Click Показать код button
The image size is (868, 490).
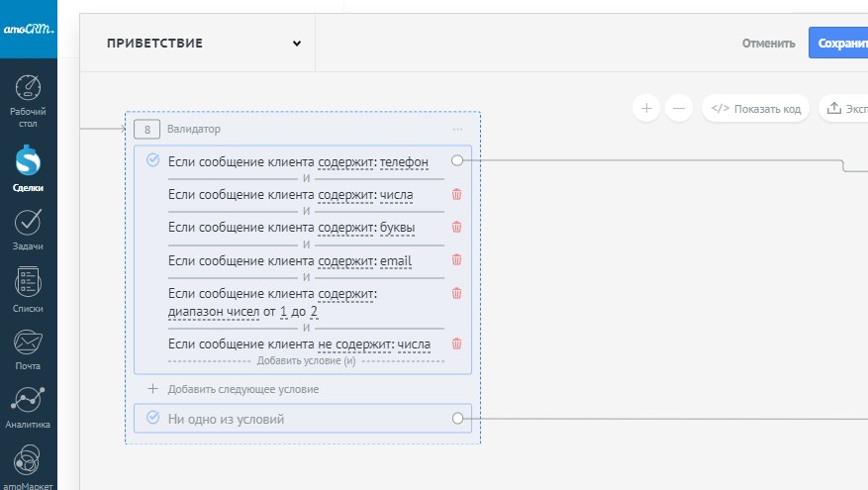coord(756,108)
